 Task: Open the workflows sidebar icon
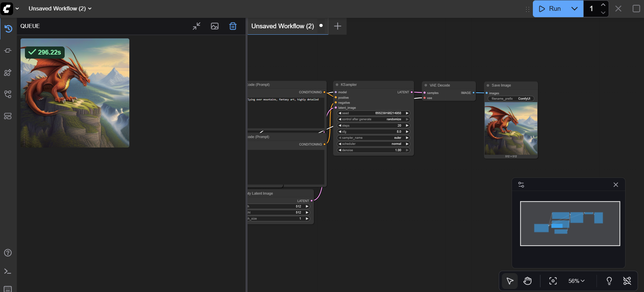point(8,94)
